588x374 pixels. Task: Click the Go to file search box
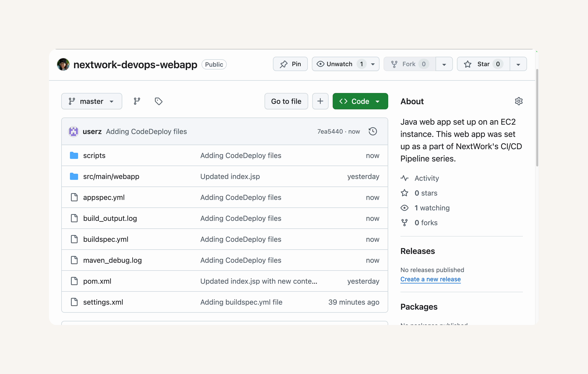point(286,101)
